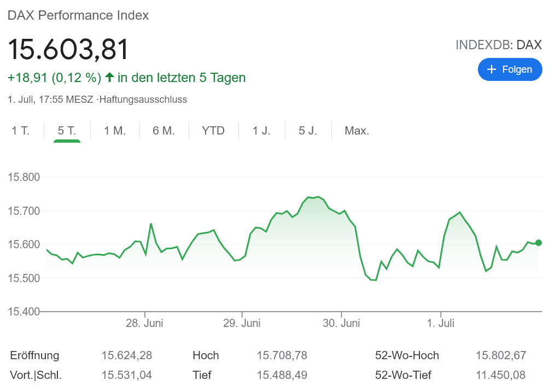Select the Max. time range tab

(x=357, y=131)
